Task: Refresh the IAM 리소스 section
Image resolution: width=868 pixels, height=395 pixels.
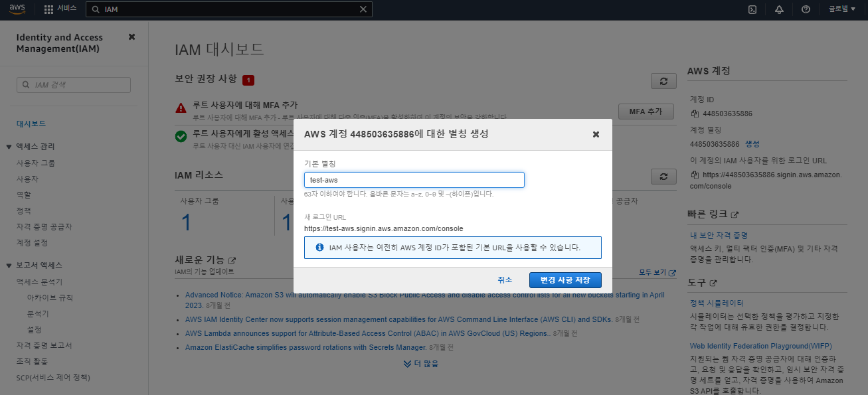Action: (663, 177)
